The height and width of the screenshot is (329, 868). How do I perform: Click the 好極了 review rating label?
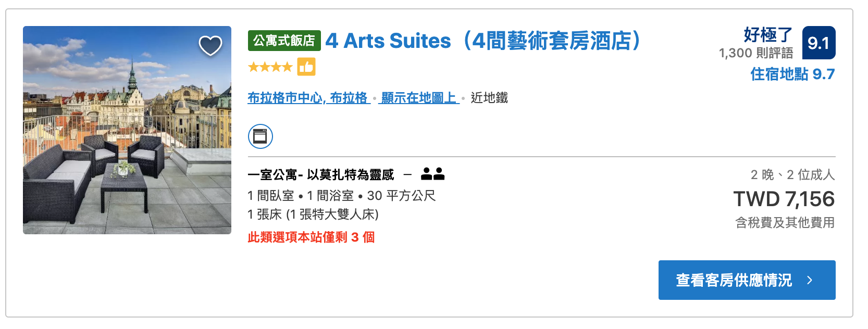tap(768, 35)
